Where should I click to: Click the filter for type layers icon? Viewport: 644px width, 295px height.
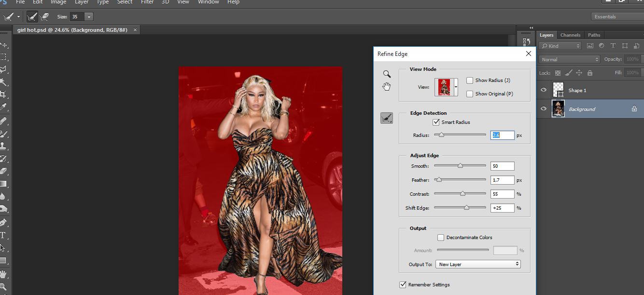(613, 46)
